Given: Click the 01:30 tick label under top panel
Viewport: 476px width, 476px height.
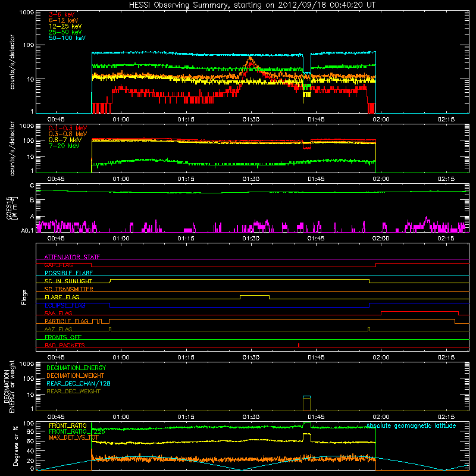Looking at the screenshot, I should click(251, 120).
